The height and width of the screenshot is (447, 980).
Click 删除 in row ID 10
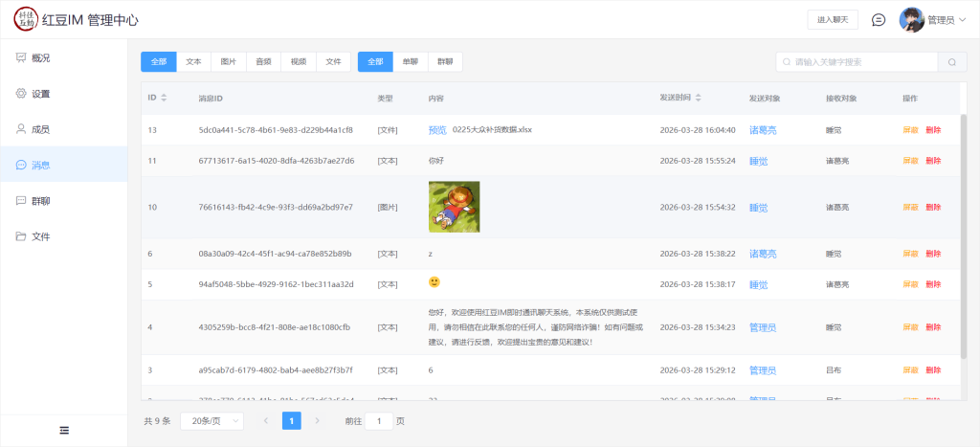pos(933,207)
